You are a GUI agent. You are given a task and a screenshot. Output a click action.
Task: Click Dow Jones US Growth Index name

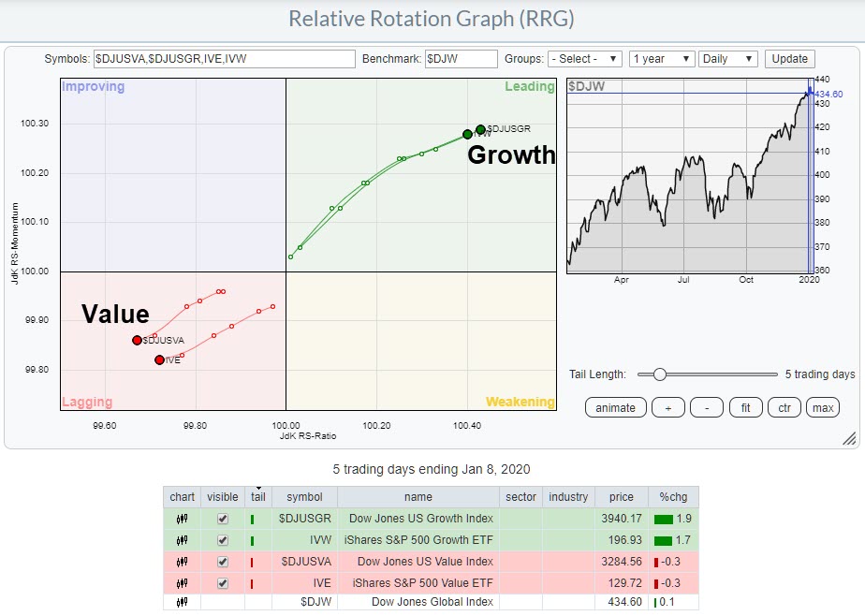pyautogui.click(x=421, y=519)
